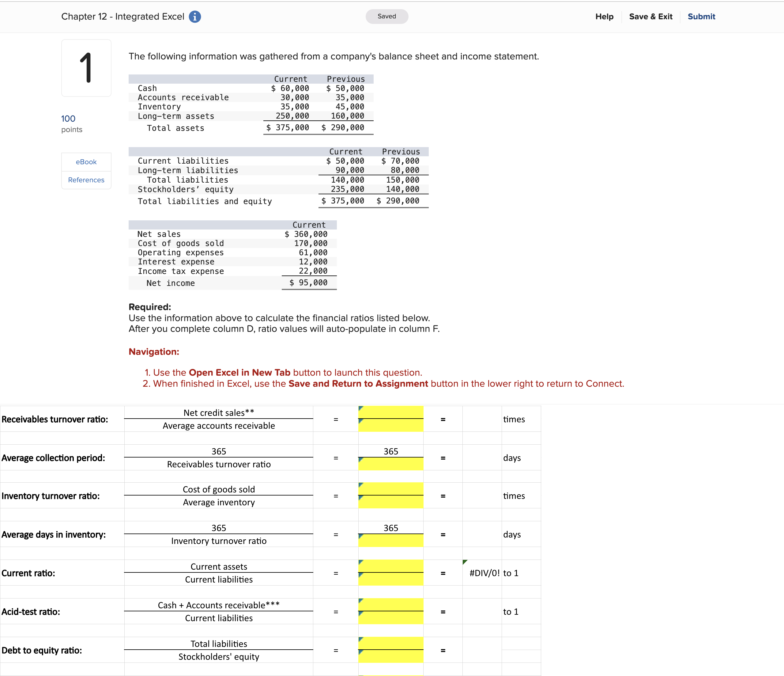Viewport: 784px width, 676px height.
Task: Select the question number 1 box
Action: (x=86, y=68)
